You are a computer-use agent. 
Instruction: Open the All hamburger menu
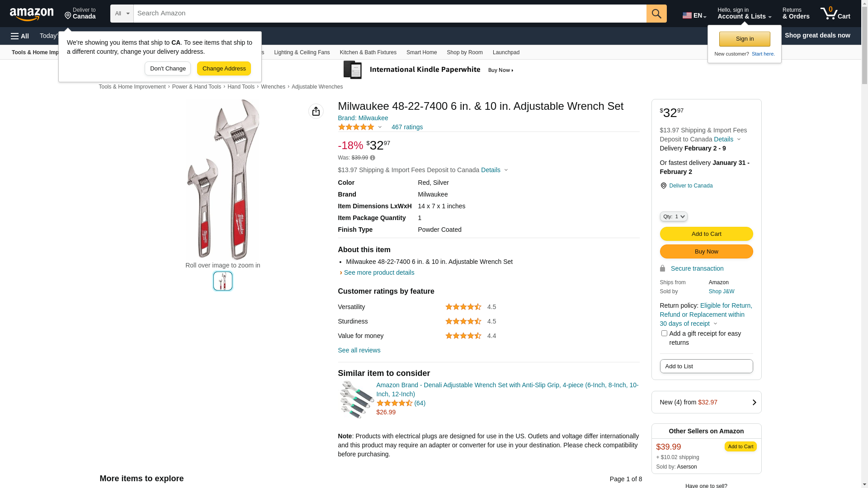[x=20, y=36]
